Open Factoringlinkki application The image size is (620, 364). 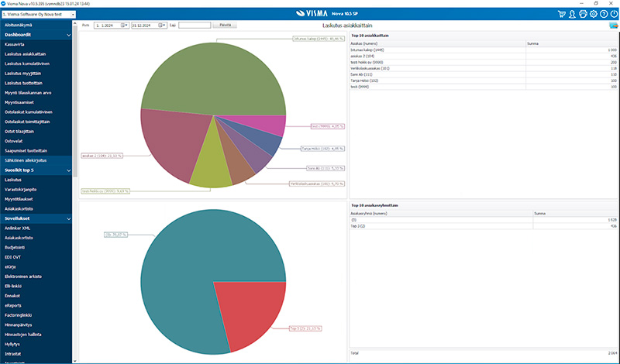[18, 315]
